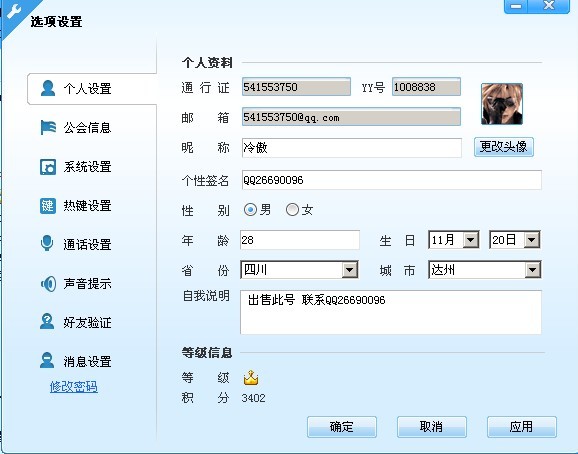578x454 pixels.
Task: Open the 省份 dropdown showing 四川
Action: click(x=350, y=270)
